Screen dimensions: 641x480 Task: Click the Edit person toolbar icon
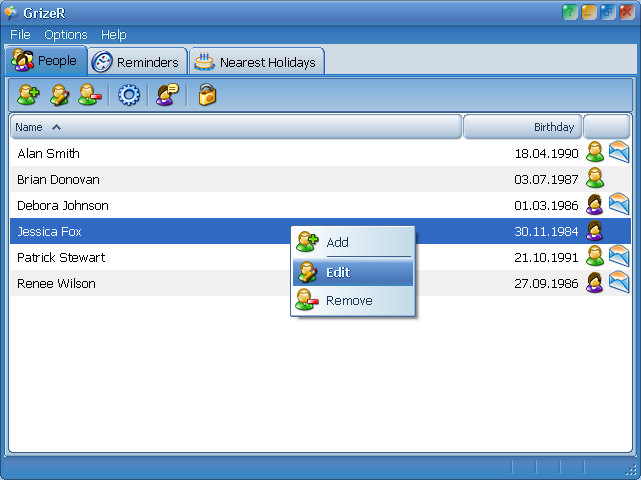tap(59, 95)
